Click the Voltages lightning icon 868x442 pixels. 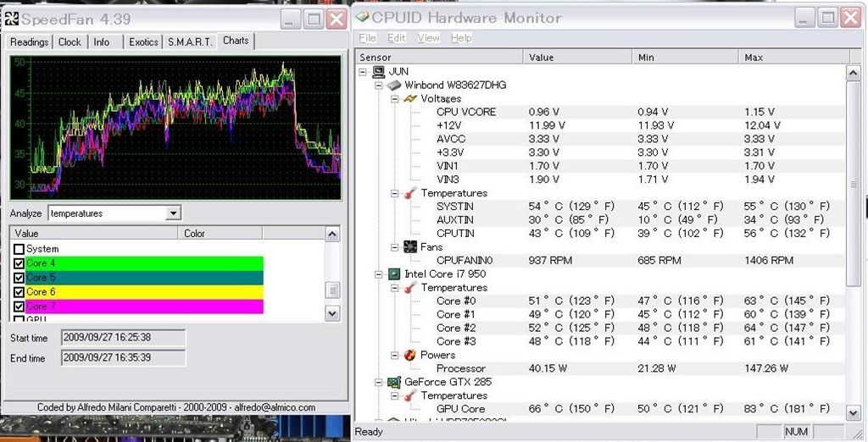coord(410,98)
